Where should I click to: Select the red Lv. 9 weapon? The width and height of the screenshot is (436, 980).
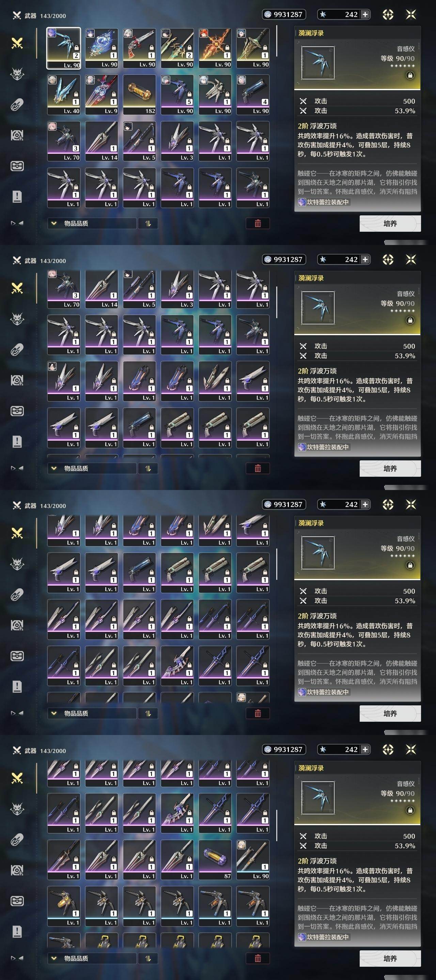click(101, 95)
